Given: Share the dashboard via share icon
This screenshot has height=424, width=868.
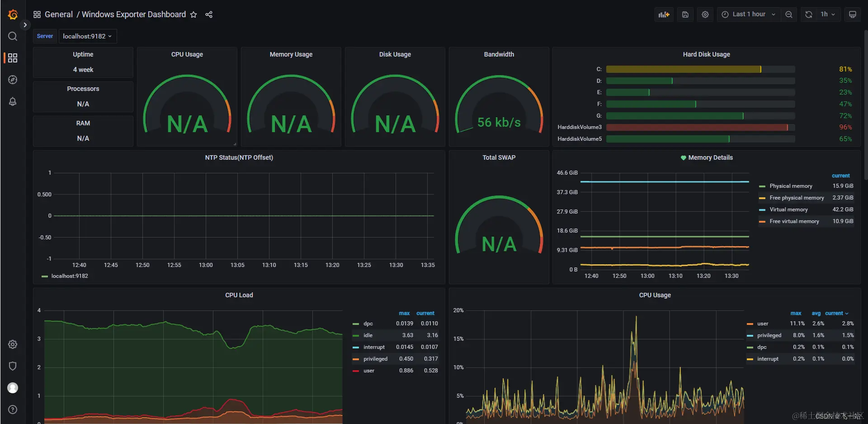Looking at the screenshot, I should click(209, 14).
